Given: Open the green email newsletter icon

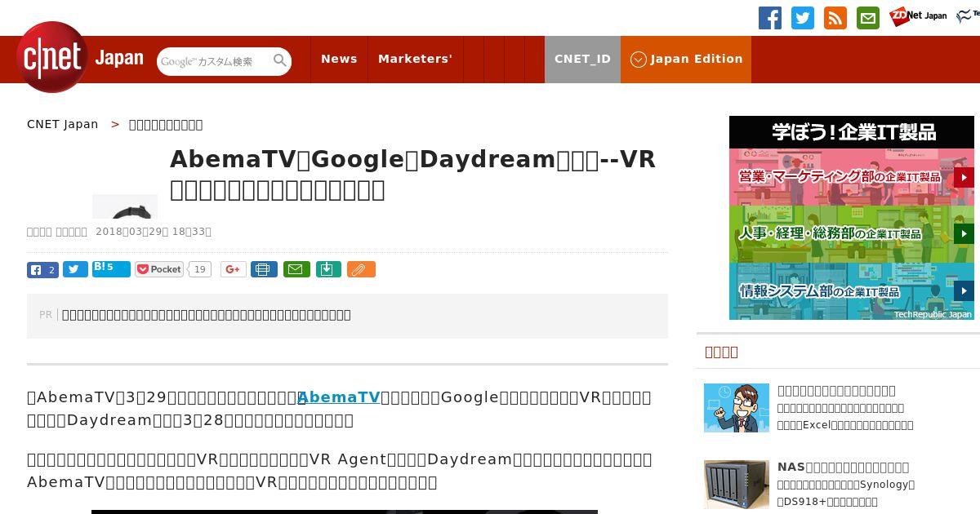Looking at the screenshot, I should click(868, 18).
